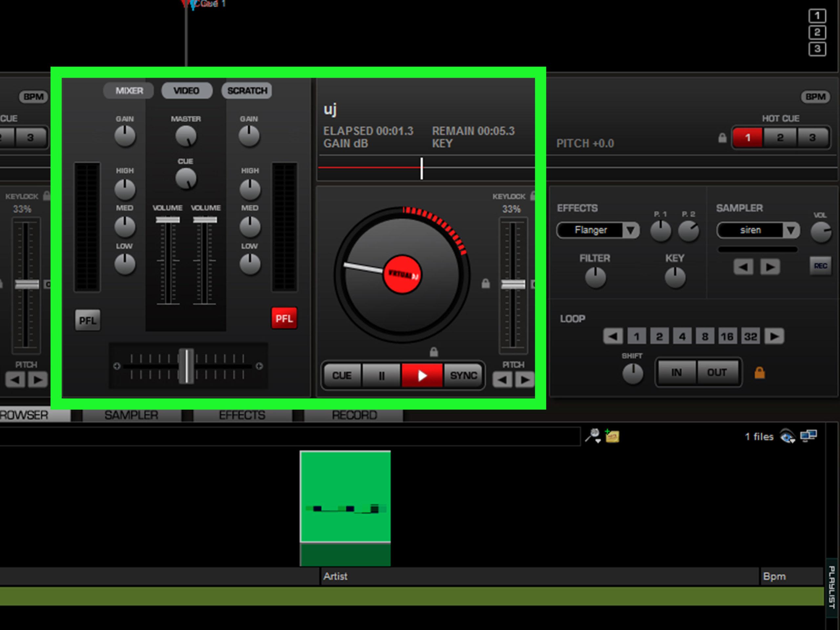Select waveform zoom preset 3
This screenshot has height=630, width=840.
(x=817, y=49)
